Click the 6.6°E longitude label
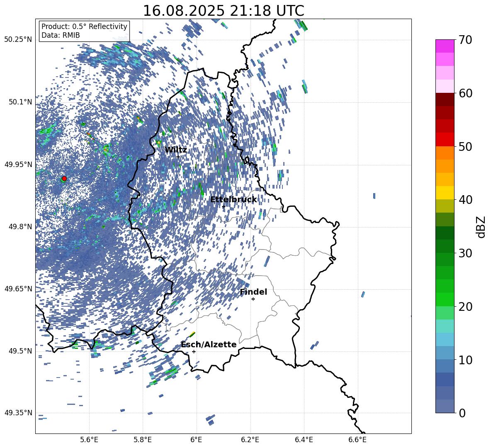The height and width of the screenshot is (448, 491). point(357,440)
